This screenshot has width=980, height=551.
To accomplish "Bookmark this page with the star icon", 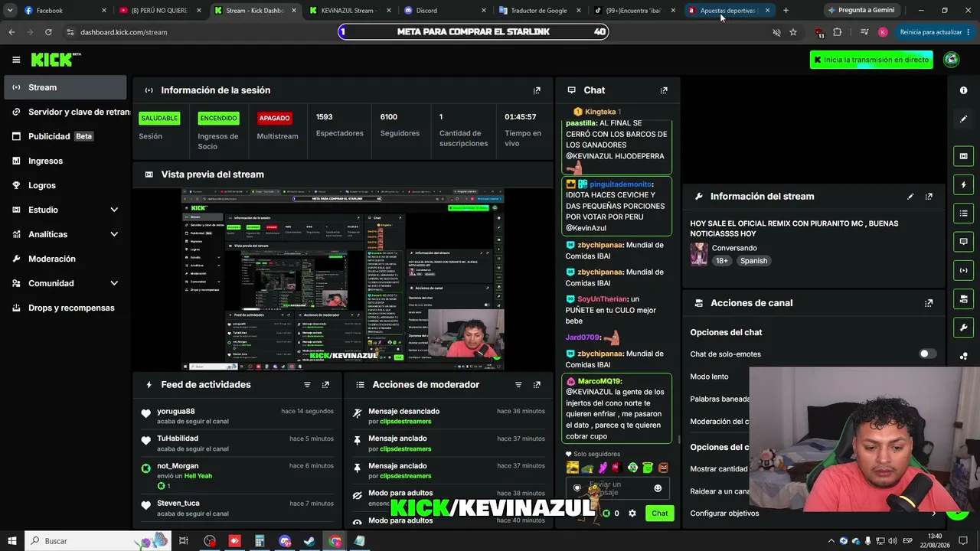I will pos(793,32).
